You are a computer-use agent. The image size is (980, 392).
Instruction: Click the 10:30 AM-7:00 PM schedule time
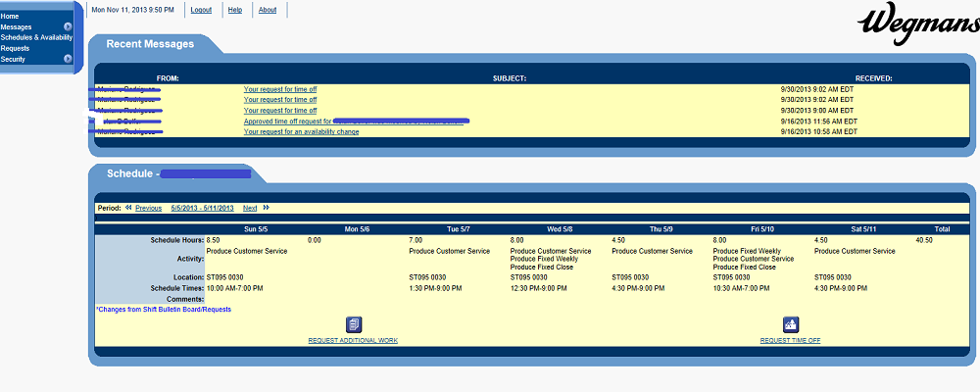(x=741, y=288)
